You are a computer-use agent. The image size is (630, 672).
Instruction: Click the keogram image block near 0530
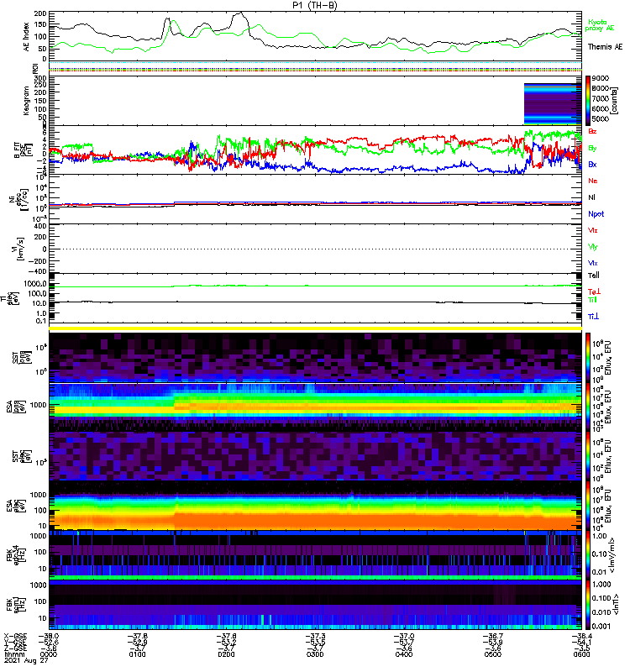(553, 103)
